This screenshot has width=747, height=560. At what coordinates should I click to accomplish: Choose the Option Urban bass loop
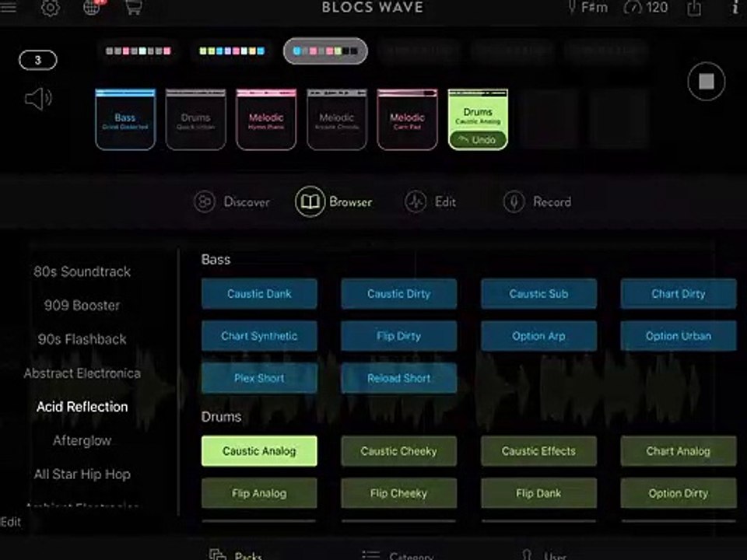[x=679, y=336]
